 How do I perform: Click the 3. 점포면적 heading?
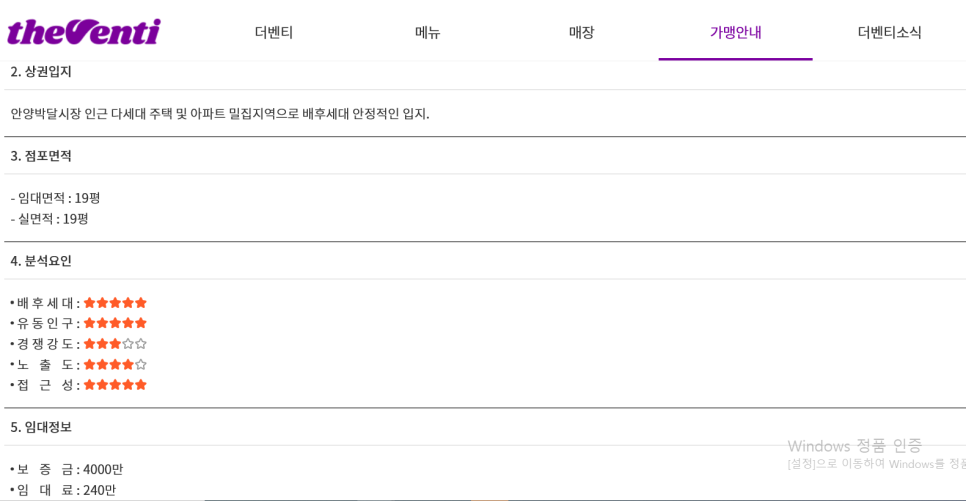pos(41,156)
